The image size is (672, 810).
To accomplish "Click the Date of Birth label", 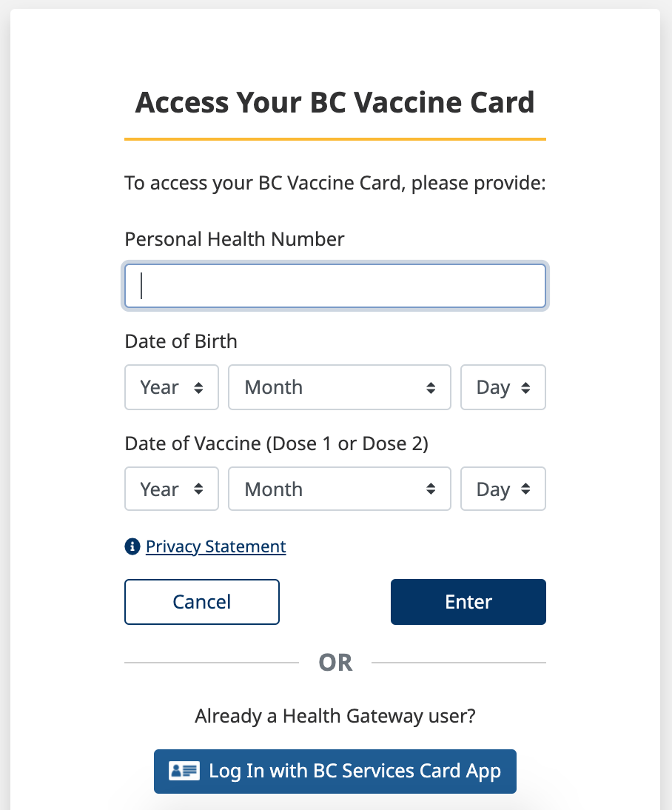I will 181,341.
